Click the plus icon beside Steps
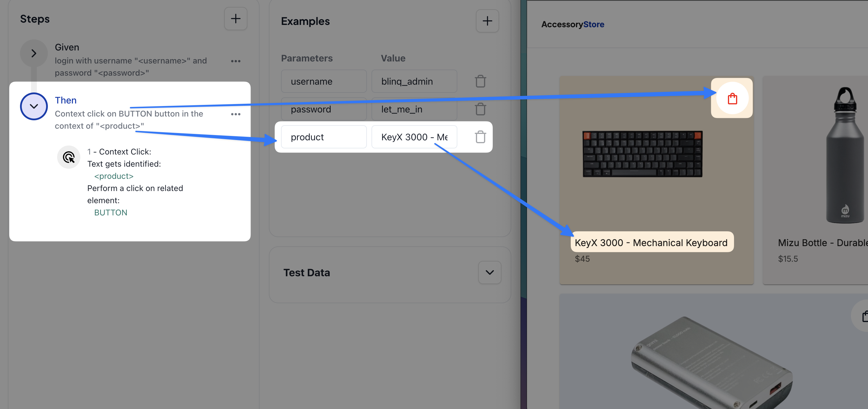868x409 pixels. point(235,19)
